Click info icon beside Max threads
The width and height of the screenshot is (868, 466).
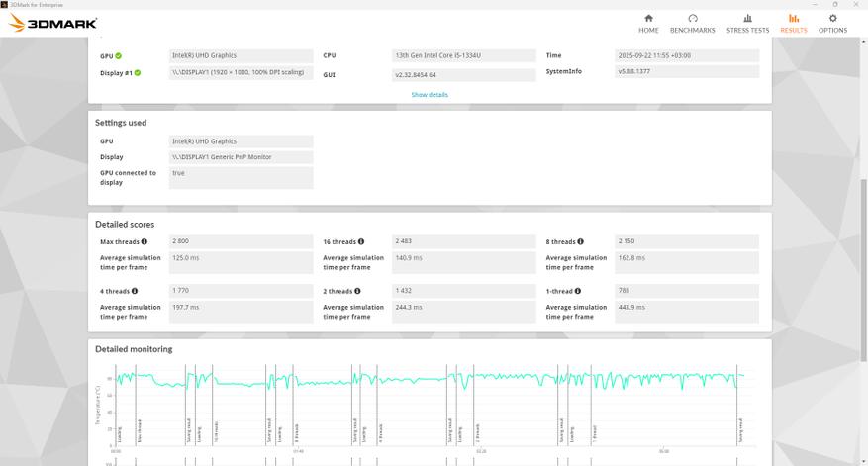click(x=144, y=241)
